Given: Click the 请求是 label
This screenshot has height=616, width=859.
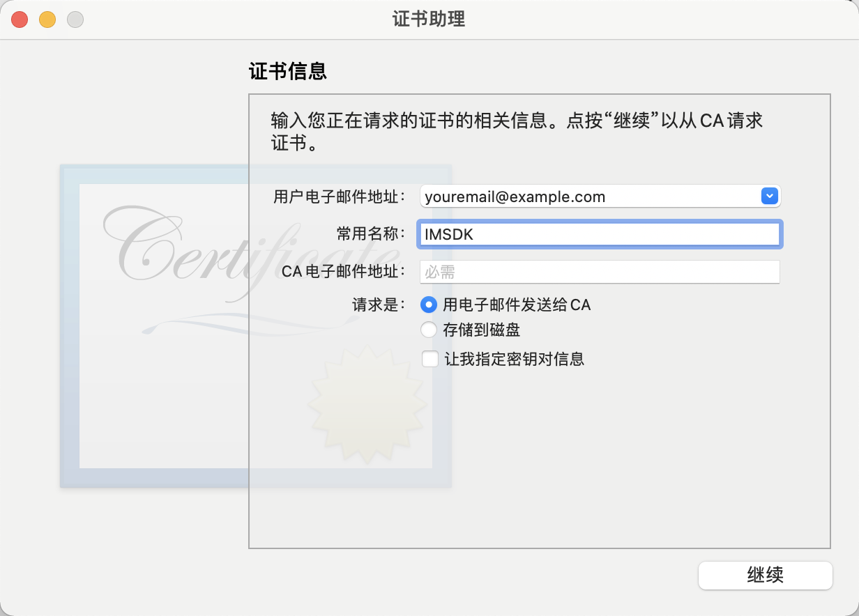Looking at the screenshot, I should [379, 305].
